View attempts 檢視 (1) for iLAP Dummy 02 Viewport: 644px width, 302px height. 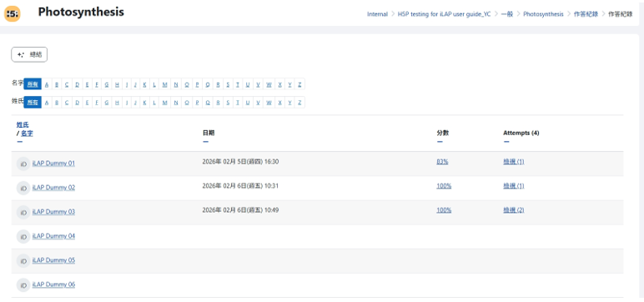tap(513, 186)
